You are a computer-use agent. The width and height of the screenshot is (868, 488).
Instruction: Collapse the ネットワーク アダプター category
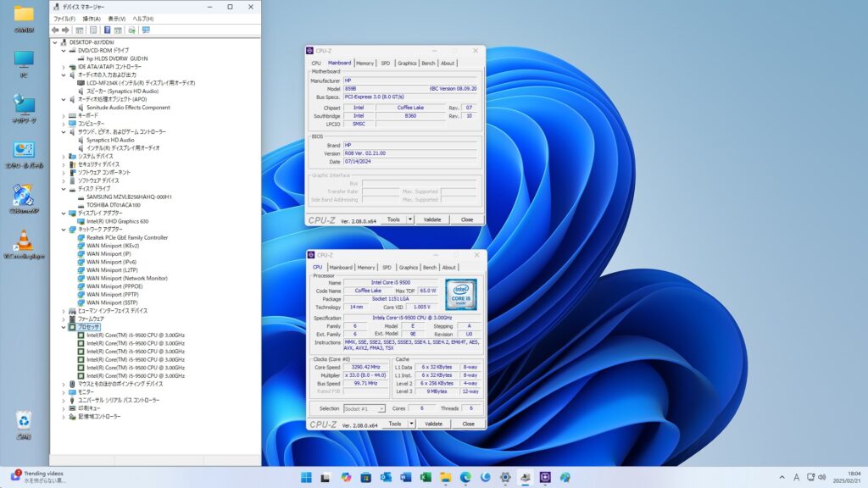point(64,230)
